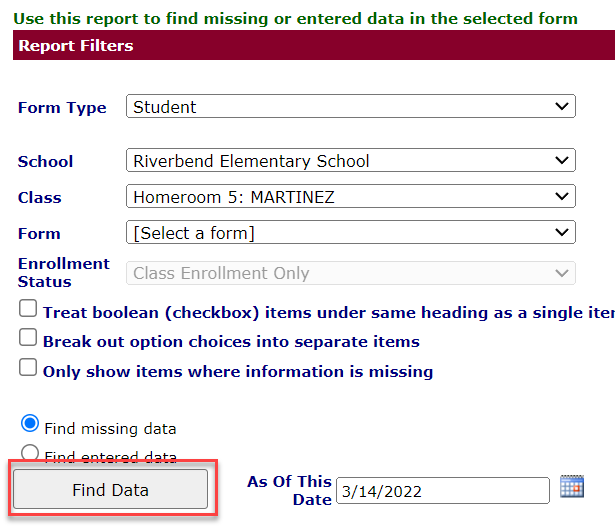Tick Only show items where information missing
Image resolution: width=615 pixels, height=529 pixels.
click(28, 367)
